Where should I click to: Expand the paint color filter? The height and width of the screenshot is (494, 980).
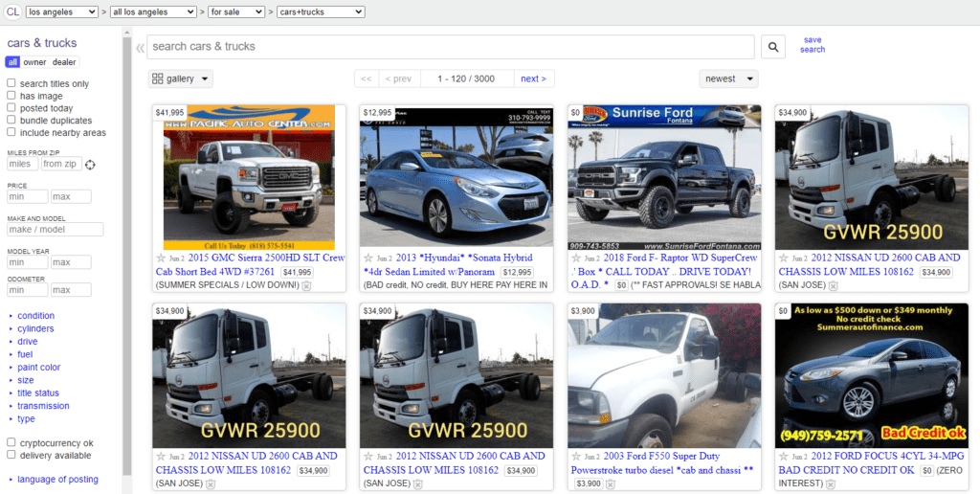(38, 368)
